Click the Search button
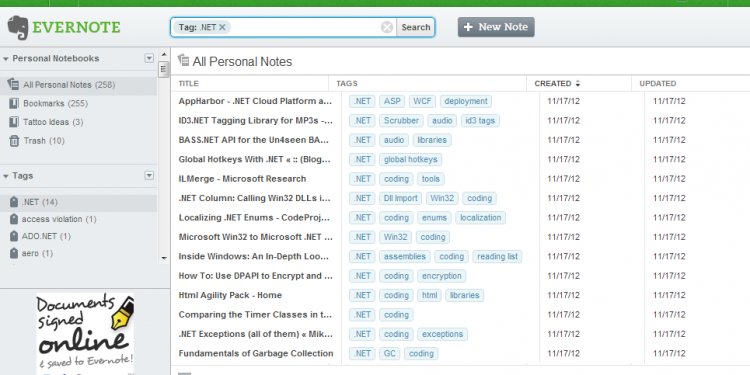 pyautogui.click(x=416, y=27)
